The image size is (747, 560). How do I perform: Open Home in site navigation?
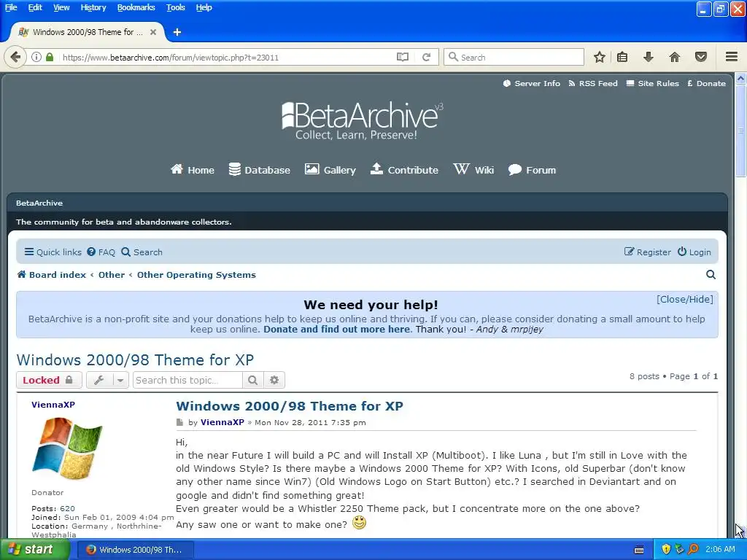pos(193,169)
